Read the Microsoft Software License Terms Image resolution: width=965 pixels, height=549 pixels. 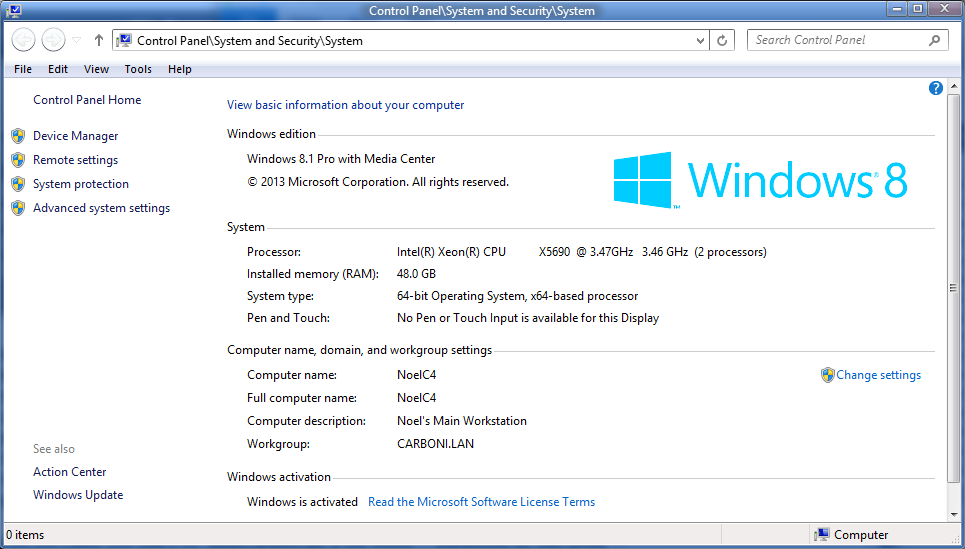(481, 502)
